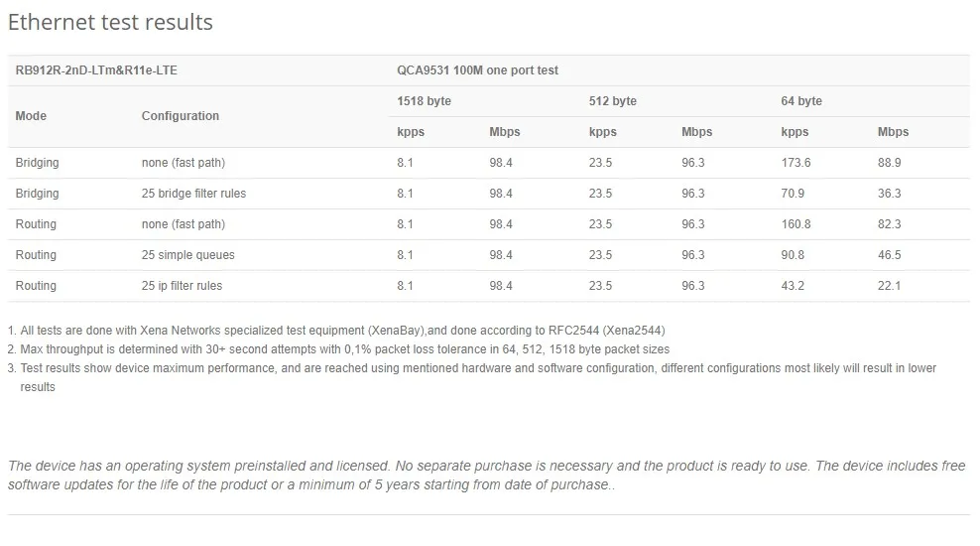Select the 1518 byte column header
The height and width of the screenshot is (546, 980).
coord(424,100)
